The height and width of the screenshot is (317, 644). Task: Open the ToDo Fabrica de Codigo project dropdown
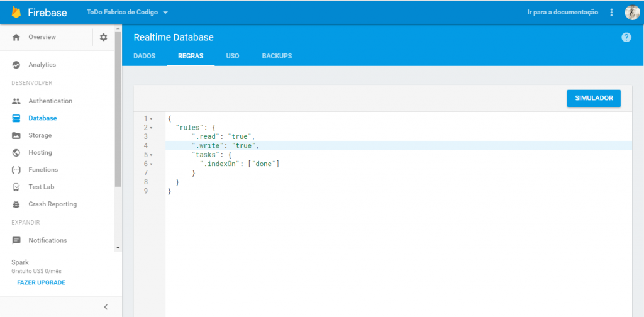127,13
